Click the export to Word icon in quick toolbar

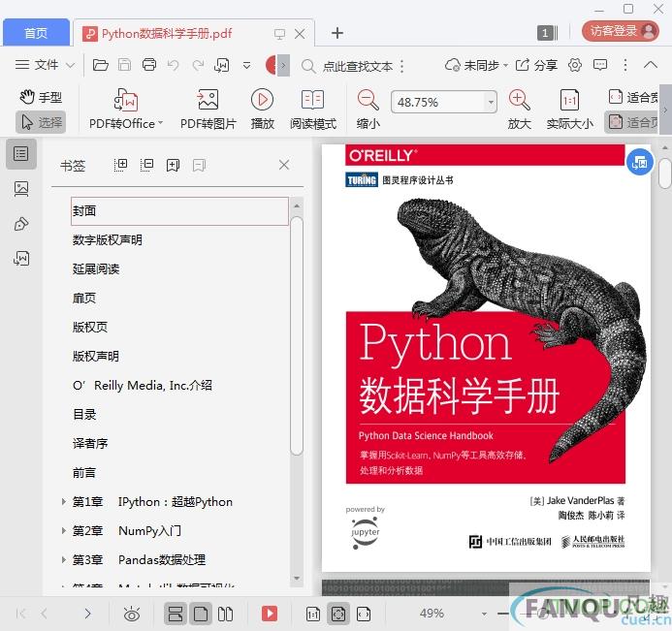(x=221, y=65)
